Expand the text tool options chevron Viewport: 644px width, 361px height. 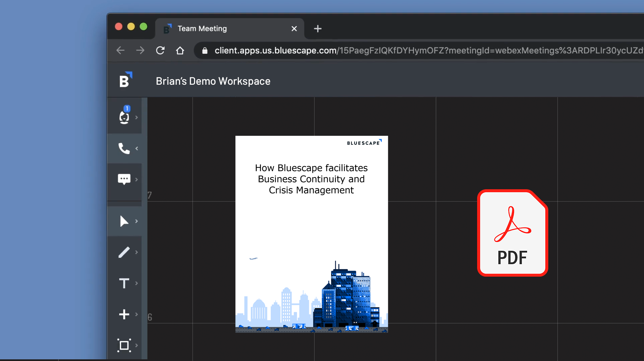click(137, 283)
